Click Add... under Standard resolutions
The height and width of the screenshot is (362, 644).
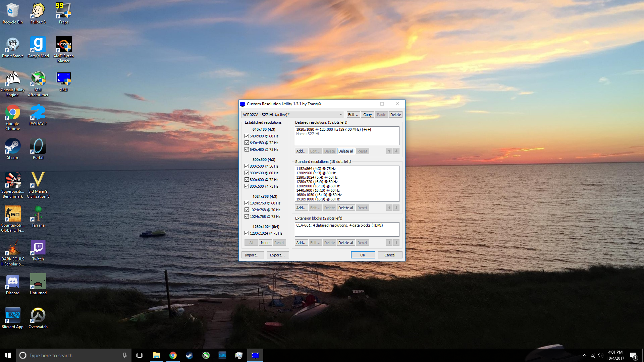coord(301,208)
